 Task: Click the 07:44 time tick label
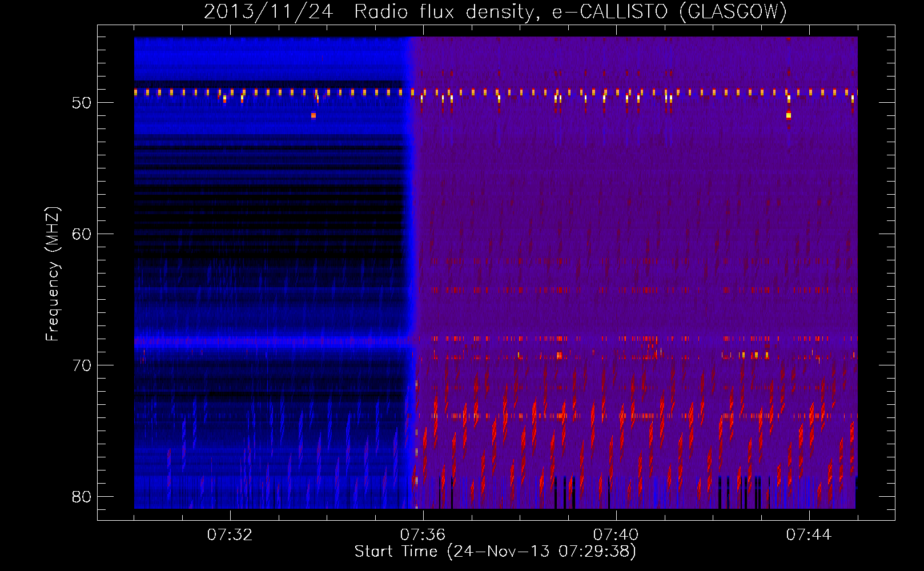809,535
